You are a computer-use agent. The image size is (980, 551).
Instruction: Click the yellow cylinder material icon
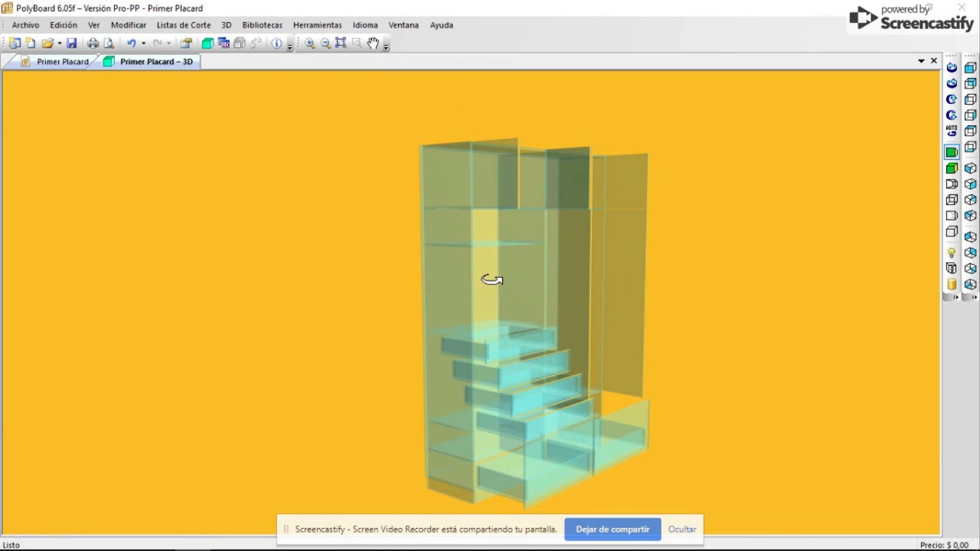(x=952, y=284)
